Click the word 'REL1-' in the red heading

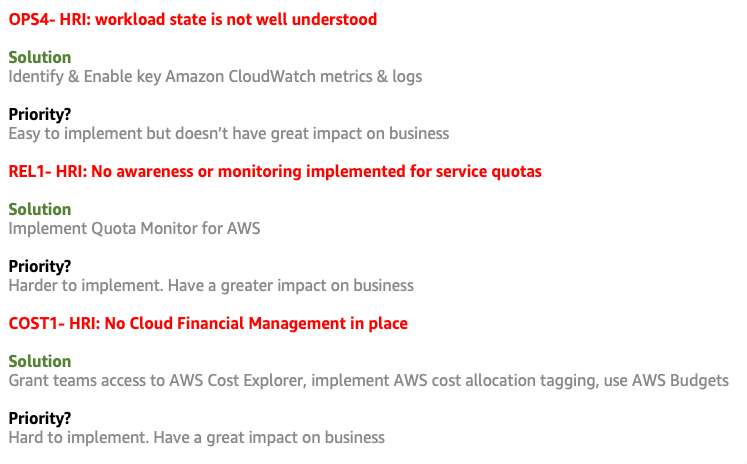[x=30, y=171]
